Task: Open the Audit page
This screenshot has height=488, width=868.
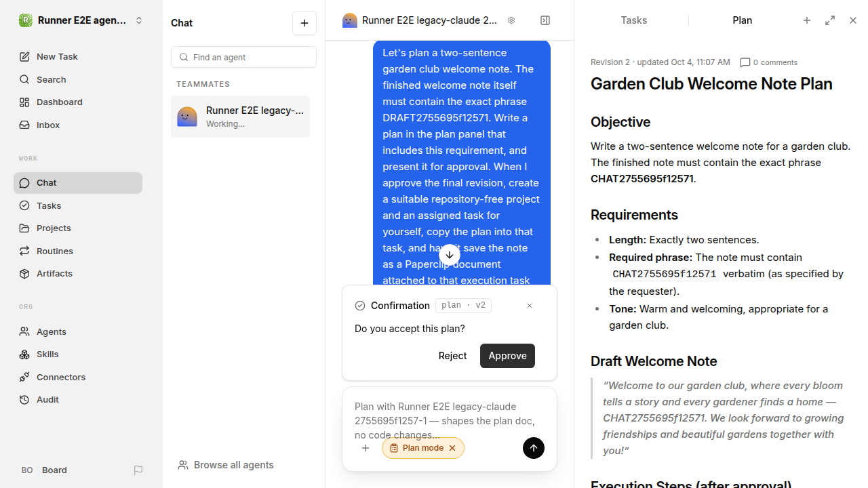Action: click(78, 399)
